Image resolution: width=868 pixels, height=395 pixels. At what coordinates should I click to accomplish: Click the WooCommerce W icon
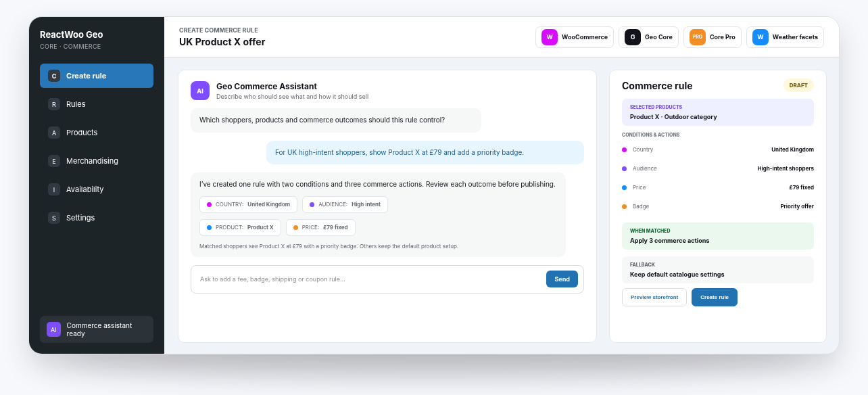550,37
